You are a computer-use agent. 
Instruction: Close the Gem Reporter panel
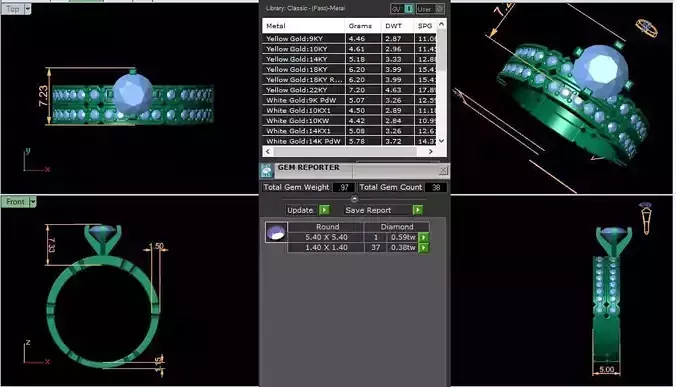(443, 171)
